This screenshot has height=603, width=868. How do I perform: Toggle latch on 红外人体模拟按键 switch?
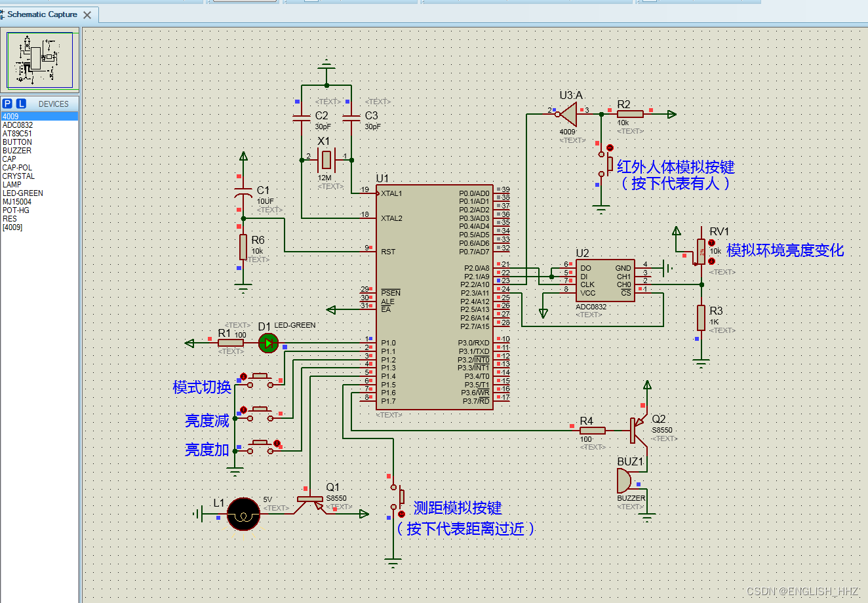click(x=610, y=148)
